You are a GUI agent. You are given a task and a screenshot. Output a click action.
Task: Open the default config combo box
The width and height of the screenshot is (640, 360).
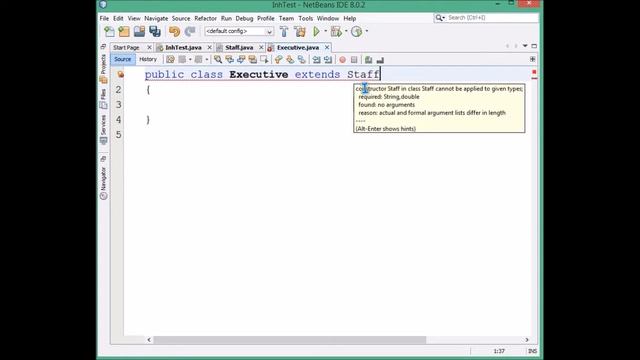tap(239, 31)
